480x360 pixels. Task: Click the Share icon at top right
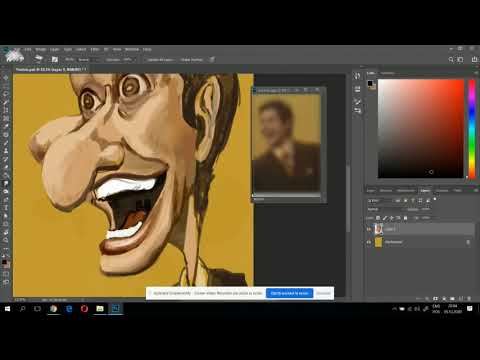click(474, 60)
